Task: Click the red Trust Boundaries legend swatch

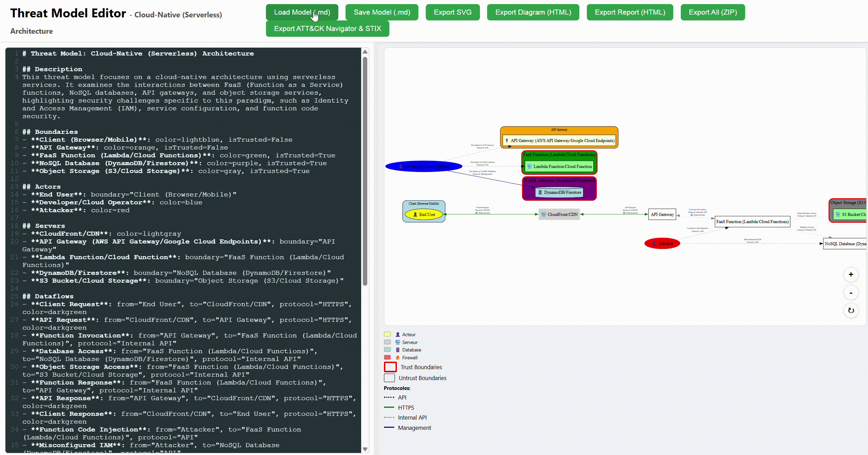Action: (x=390, y=367)
